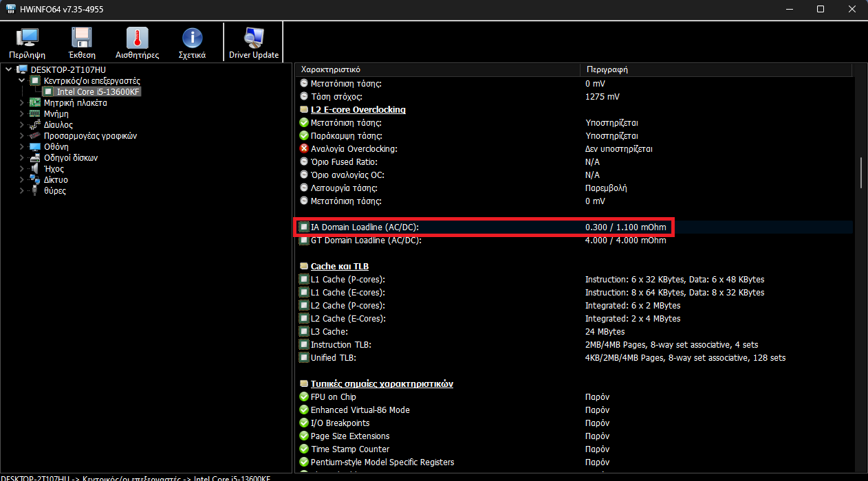Click the Χαρακτηριστικό column header

click(438, 70)
